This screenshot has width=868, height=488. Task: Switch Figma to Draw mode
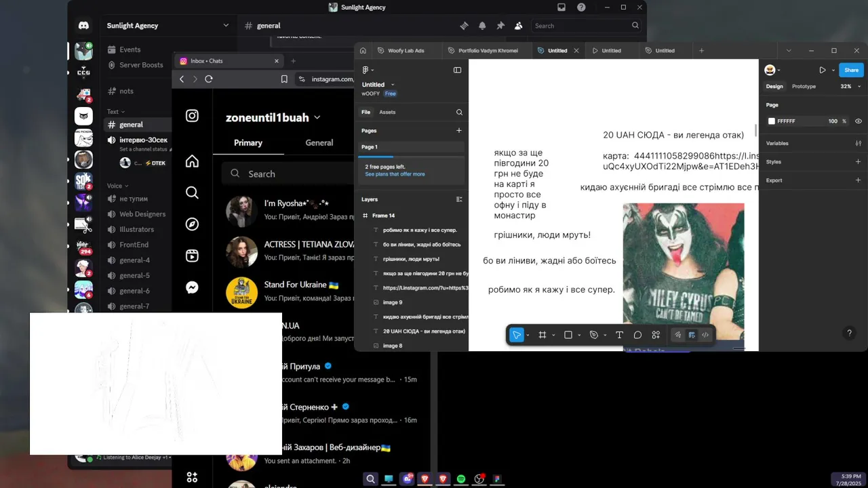[x=677, y=335]
